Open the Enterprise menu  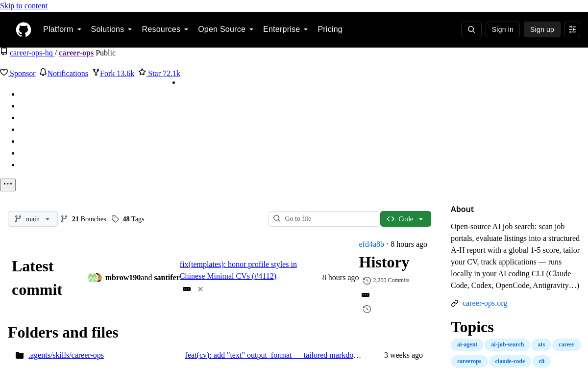[286, 29]
